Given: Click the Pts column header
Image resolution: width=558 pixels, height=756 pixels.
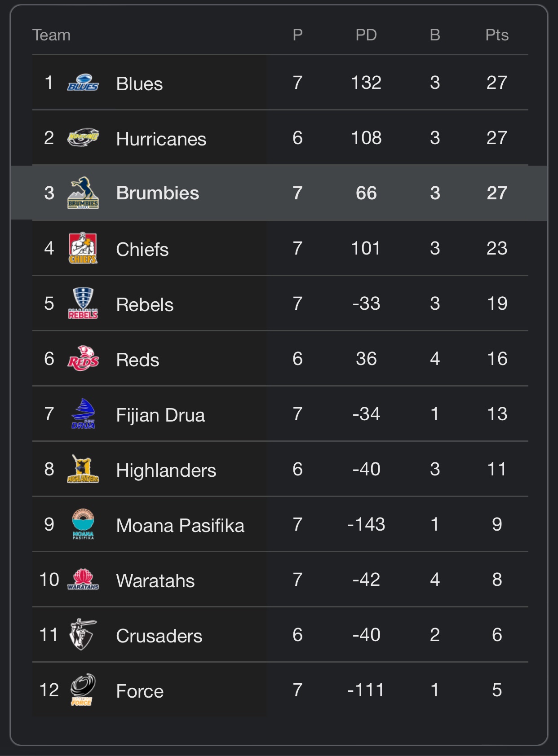Looking at the screenshot, I should [497, 35].
